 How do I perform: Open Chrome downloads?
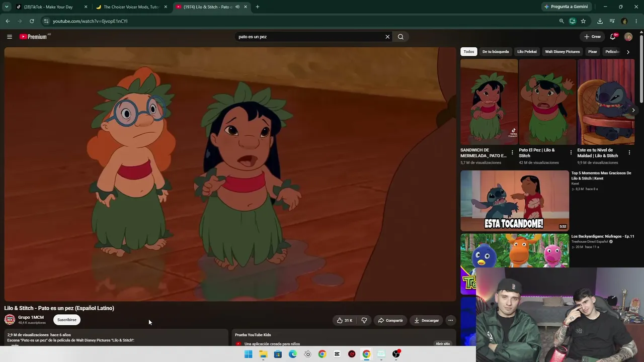600,21
